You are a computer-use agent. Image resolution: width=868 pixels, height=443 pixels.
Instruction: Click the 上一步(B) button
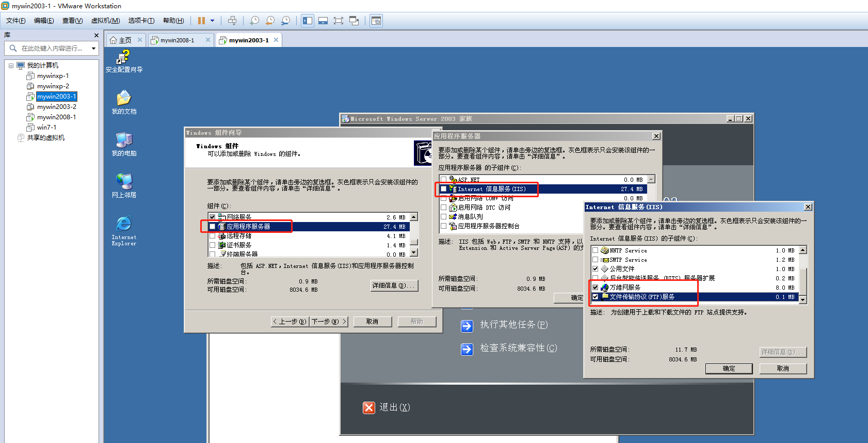point(290,322)
